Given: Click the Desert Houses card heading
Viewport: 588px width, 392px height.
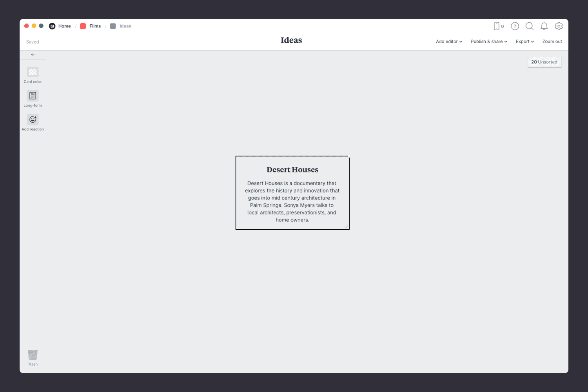Looking at the screenshot, I should pos(292,170).
